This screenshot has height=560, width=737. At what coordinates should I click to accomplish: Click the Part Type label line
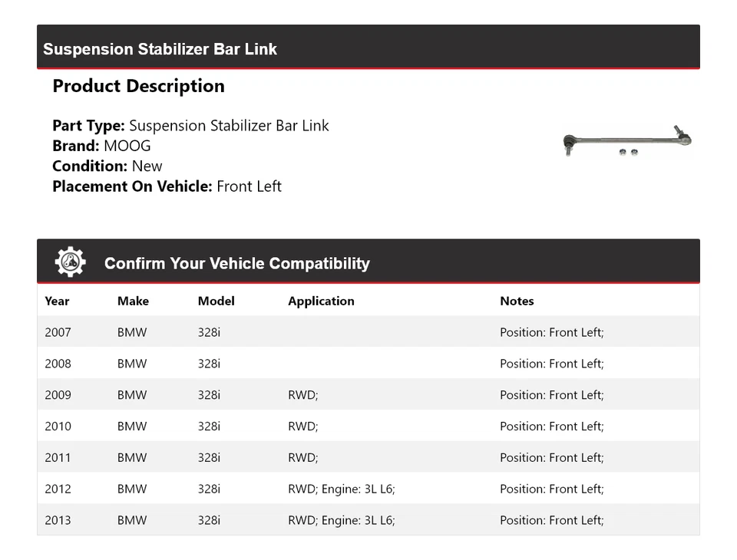tap(190, 126)
